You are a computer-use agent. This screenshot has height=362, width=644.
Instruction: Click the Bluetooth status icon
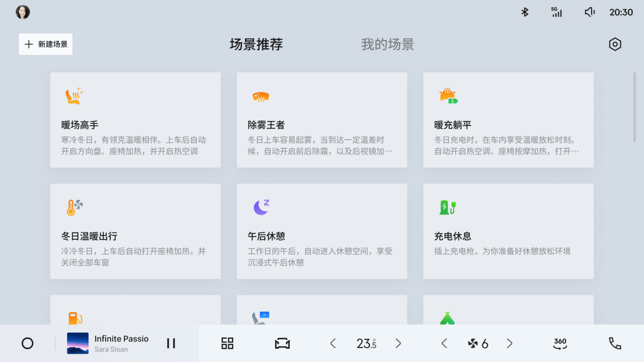click(x=524, y=11)
